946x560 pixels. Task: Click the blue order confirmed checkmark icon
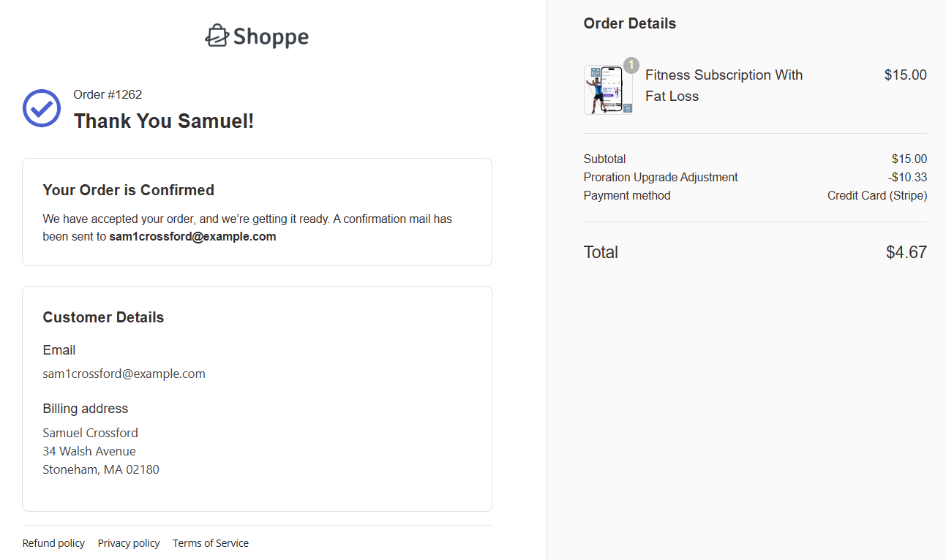(x=42, y=108)
